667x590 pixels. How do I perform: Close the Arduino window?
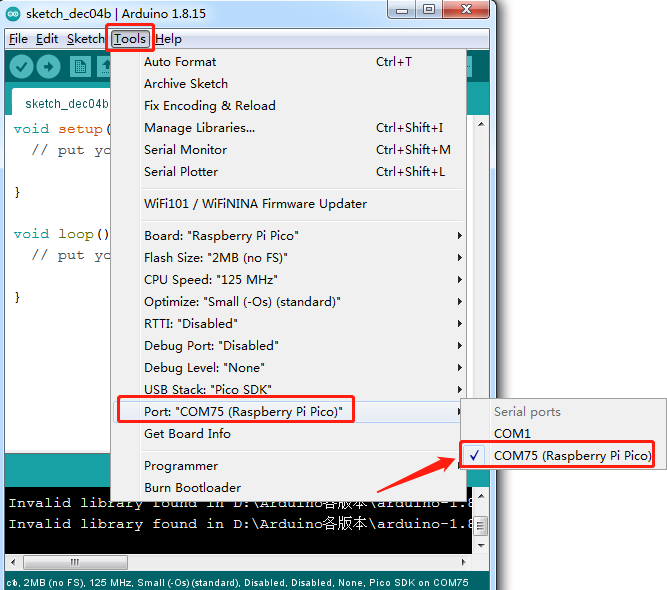pos(466,10)
